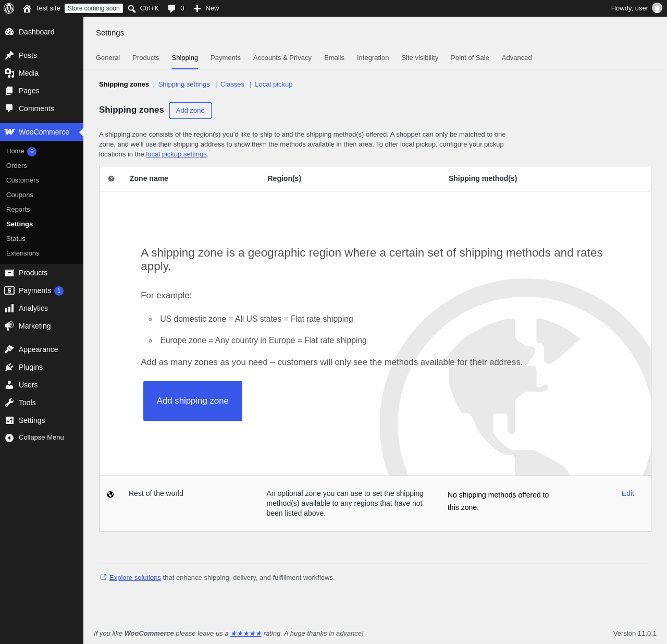Click the Collapse Menu arrow icon
The image size is (667, 644).
tap(9, 438)
